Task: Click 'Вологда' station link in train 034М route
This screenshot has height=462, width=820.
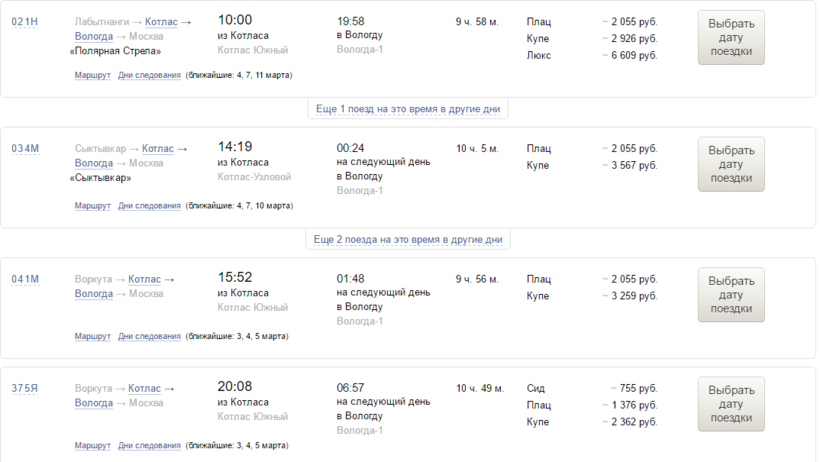Action: tap(93, 163)
